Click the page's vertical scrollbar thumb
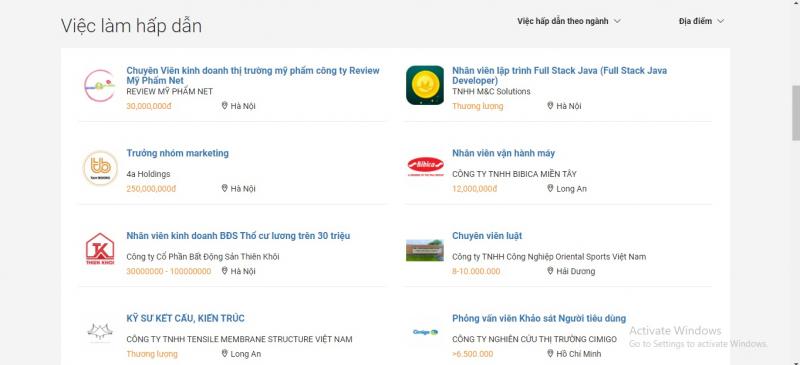The height and width of the screenshot is (365, 800). tap(795, 113)
